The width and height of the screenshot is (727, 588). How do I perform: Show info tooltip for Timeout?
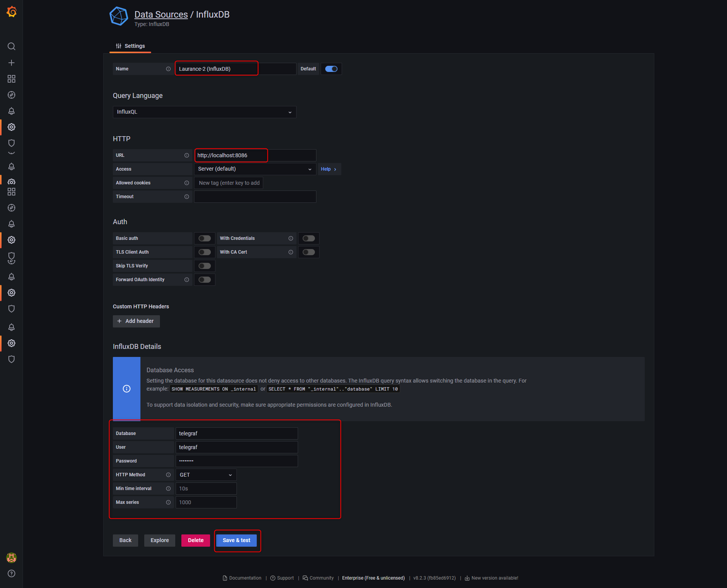point(187,197)
